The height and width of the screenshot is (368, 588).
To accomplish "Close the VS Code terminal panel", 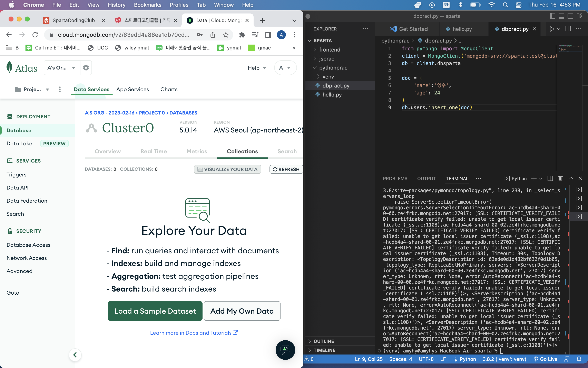I will 580,178.
